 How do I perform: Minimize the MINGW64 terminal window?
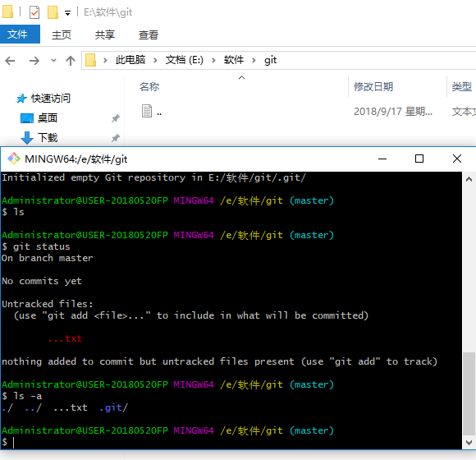point(382,159)
